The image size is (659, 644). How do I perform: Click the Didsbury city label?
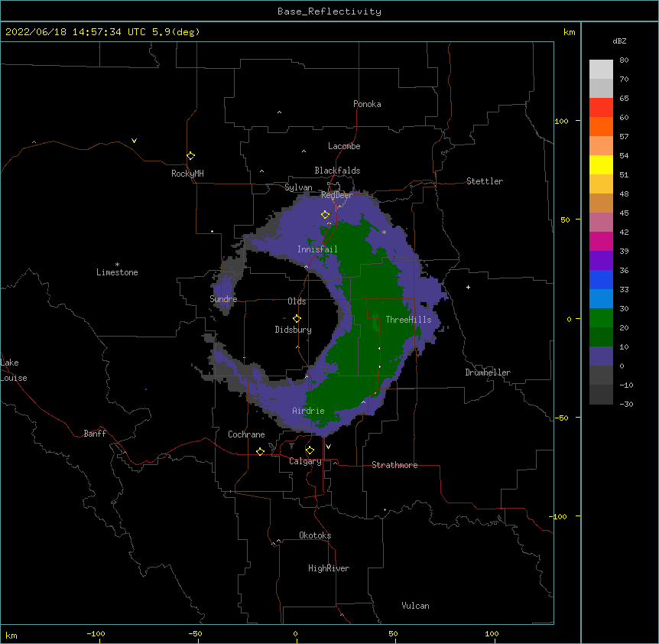[x=293, y=330]
